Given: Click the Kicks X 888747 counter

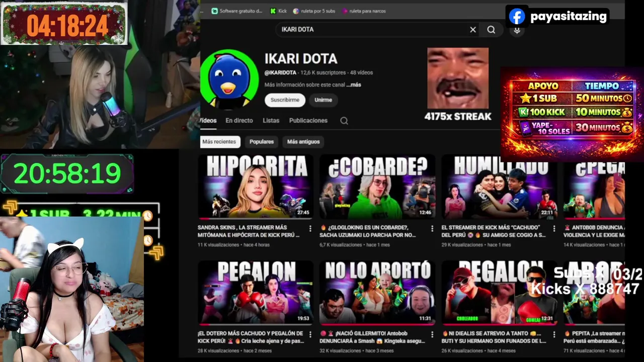Looking at the screenshot, I should pyautogui.click(x=585, y=289).
